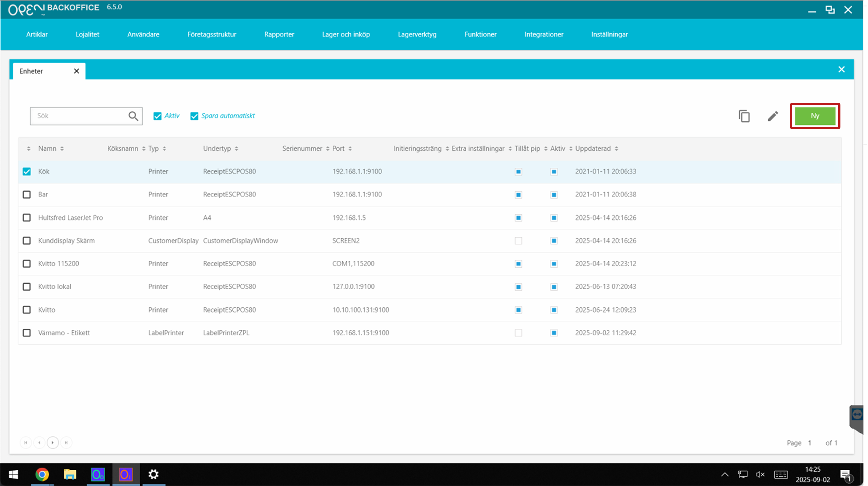Open the TeamViewer side panel icon
Image resolution: width=868 pixels, height=486 pixels.
click(x=857, y=415)
